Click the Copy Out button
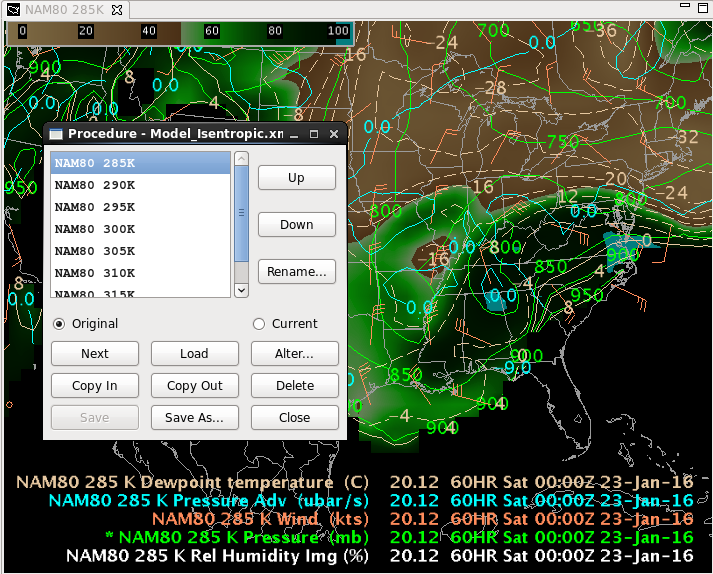 pos(195,386)
